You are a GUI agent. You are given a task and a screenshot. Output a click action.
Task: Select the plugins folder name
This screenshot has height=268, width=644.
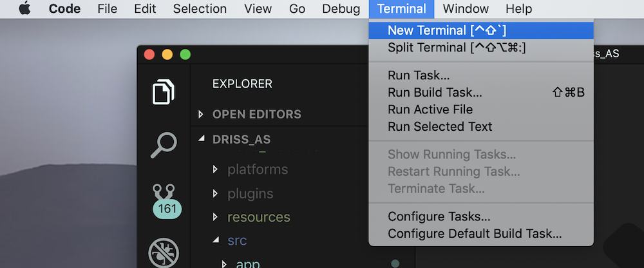250,193
